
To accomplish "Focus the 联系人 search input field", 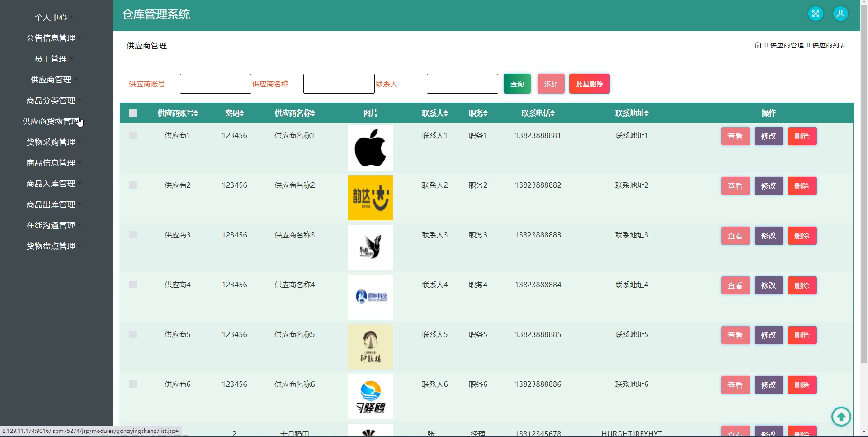I will click(462, 84).
